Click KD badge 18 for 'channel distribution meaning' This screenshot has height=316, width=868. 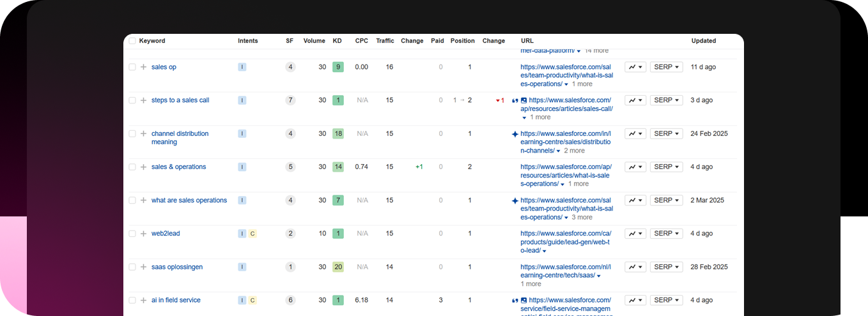(338, 133)
